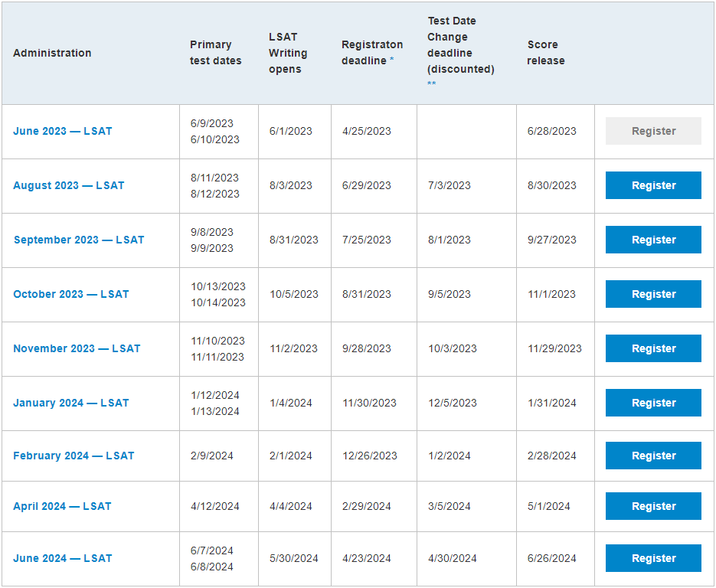Select the registration deadline 7/25/2023
Image resolution: width=716 pixels, height=588 pixels.
tap(367, 240)
